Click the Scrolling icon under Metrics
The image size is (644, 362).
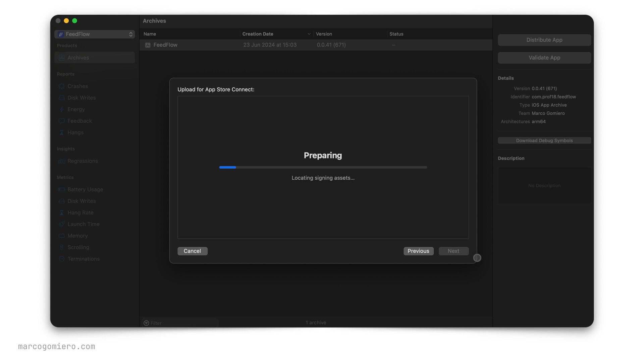[x=62, y=247]
